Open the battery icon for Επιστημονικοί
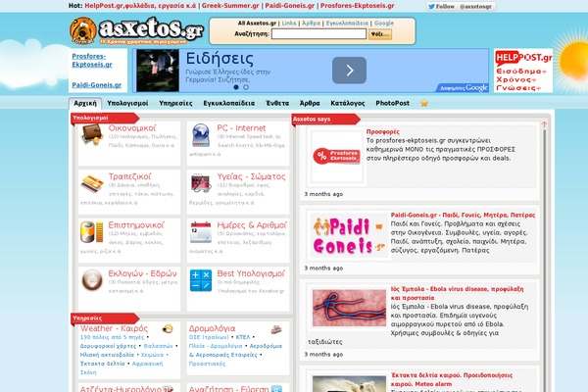 pyautogui.click(x=91, y=232)
